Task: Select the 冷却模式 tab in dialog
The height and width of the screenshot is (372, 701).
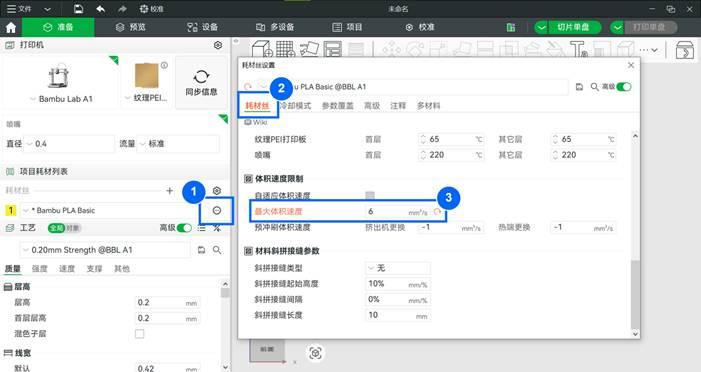Action: click(x=295, y=106)
